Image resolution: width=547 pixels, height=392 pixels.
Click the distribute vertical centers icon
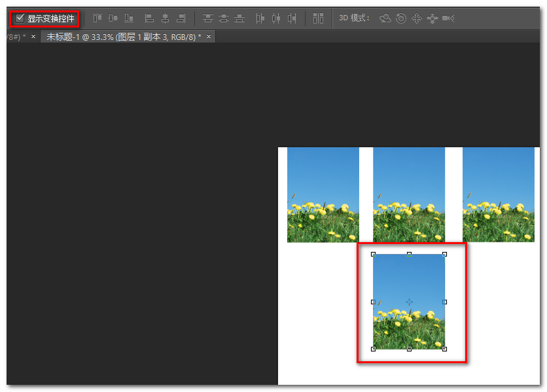point(224,18)
